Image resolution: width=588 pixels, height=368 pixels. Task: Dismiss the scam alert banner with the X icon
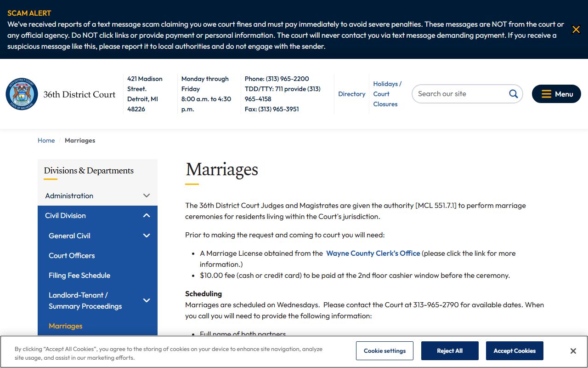(x=576, y=29)
